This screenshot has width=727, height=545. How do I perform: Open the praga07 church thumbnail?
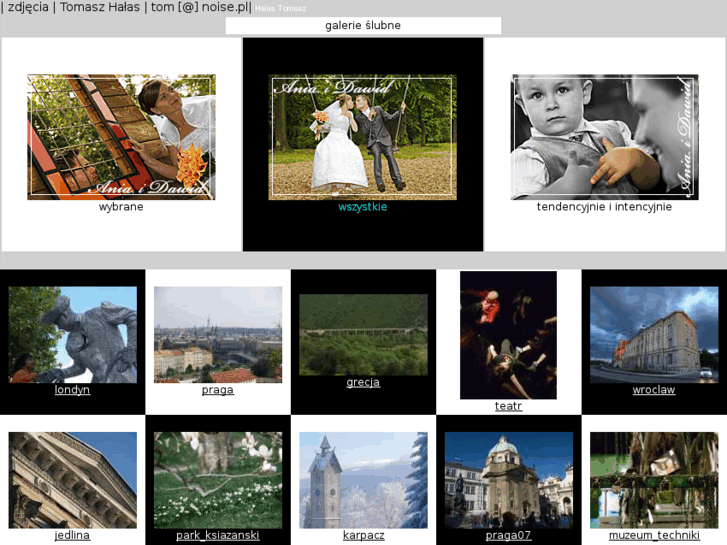509,480
